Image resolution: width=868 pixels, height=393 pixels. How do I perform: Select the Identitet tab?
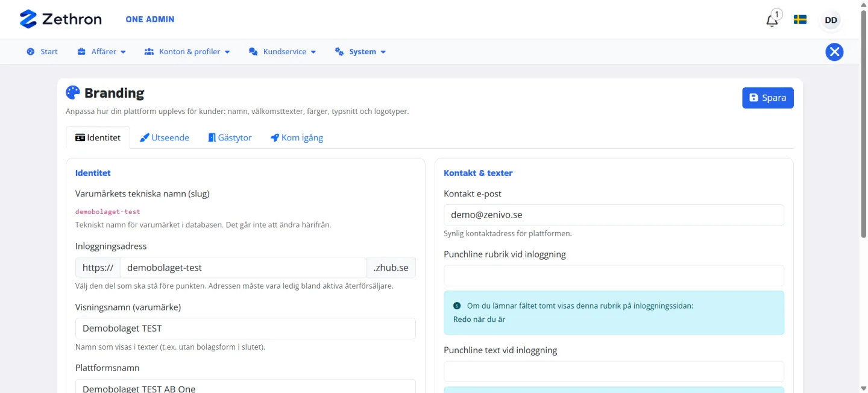pos(98,137)
